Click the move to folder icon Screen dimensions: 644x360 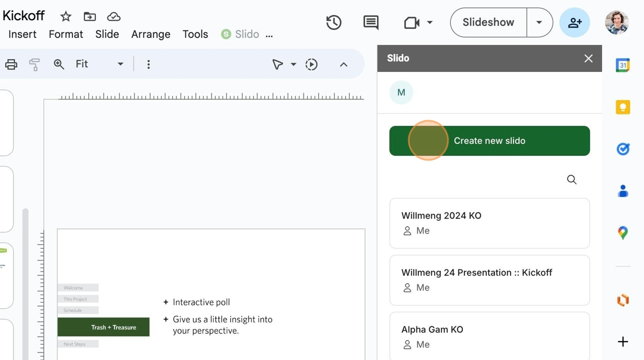pyautogui.click(x=90, y=17)
